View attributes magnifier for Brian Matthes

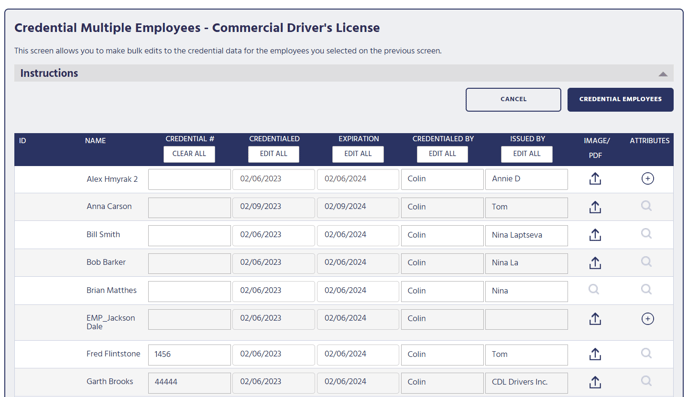click(x=646, y=290)
